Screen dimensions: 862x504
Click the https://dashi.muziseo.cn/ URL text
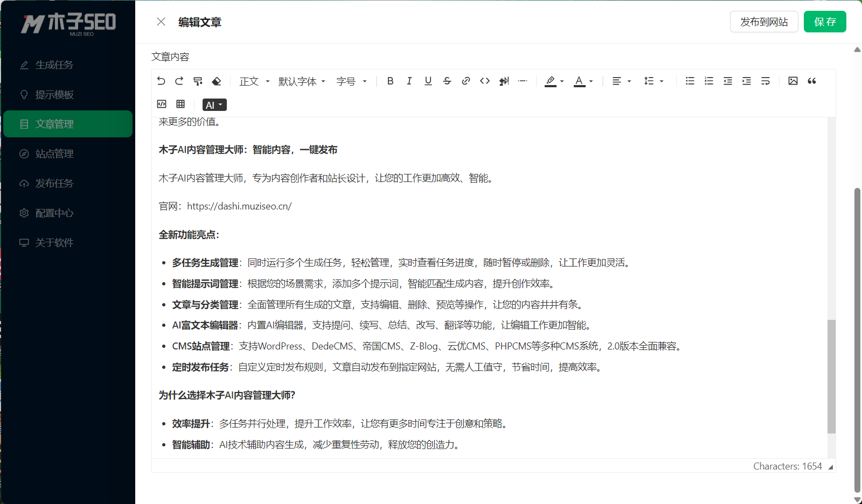click(239, 206)
